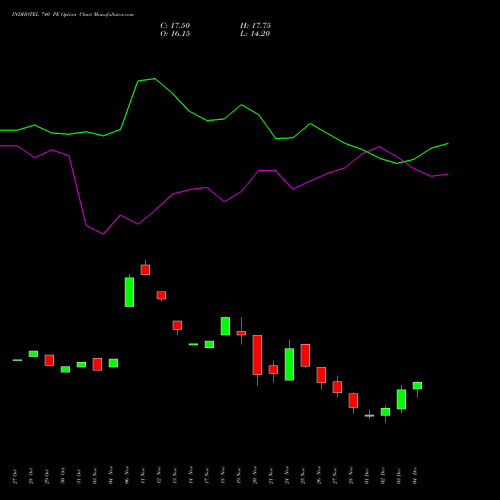Screen dimensions: 500x500
Task: Click the tall green candle above 06 Nov
Action: 129,292
